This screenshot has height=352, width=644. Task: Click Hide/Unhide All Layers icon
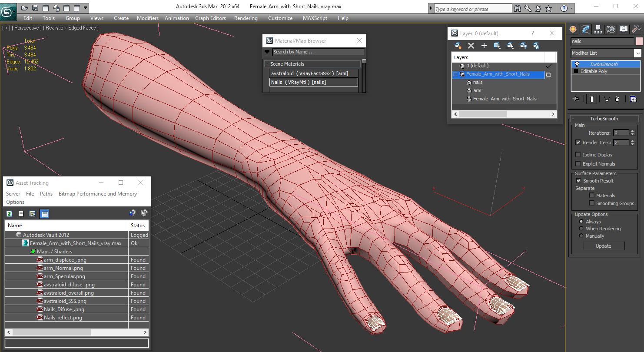click(x=523, y=46)
